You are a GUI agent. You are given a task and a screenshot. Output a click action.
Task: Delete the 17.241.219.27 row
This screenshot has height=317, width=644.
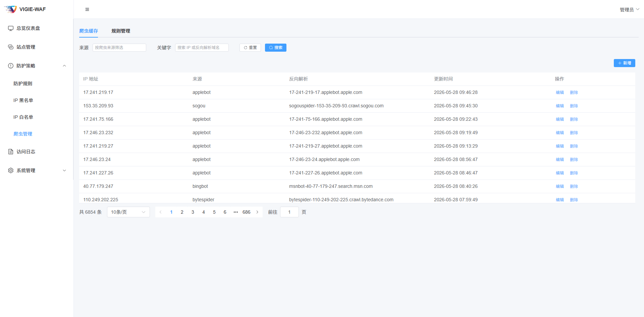[x=574, y=146]
